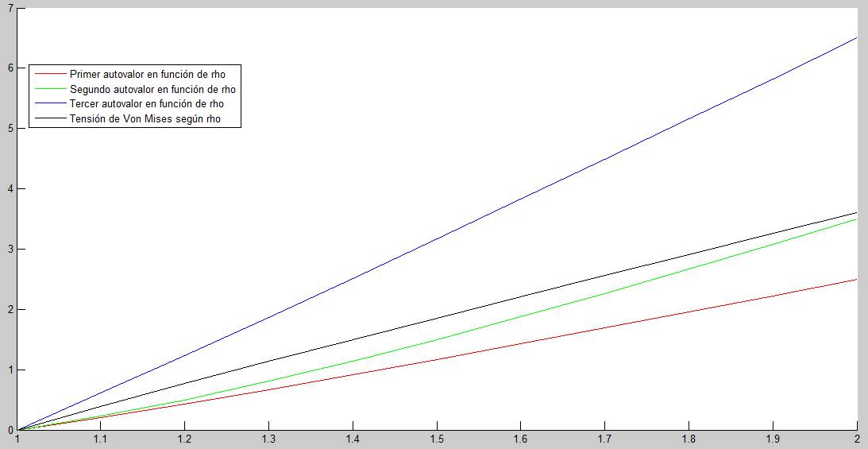Screen dimensions: 868x449
Task: Click the y-axis tick label 4
Action: click(x=10, y=189)
